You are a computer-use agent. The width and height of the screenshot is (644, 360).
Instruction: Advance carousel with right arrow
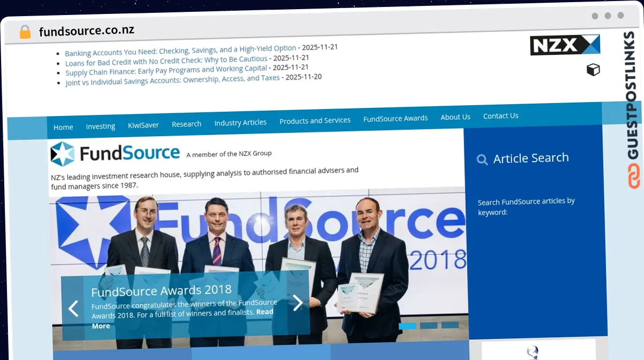(x=297, y=303)
